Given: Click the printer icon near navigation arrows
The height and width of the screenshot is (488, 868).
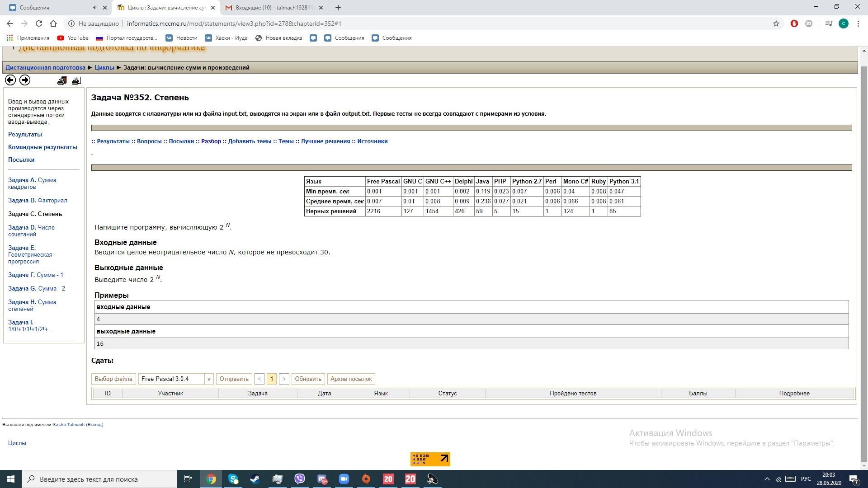Looking at the screenshot, I should click(76, 81).
